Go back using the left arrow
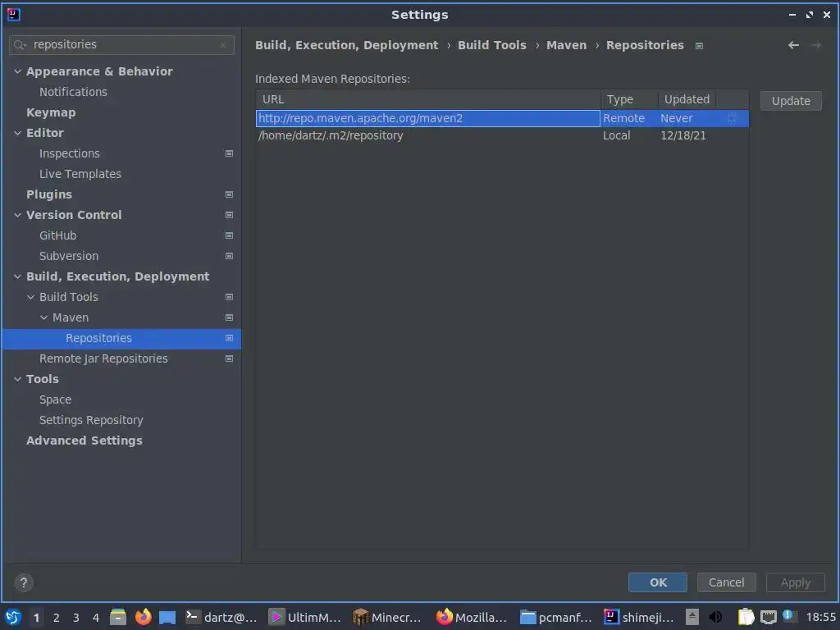Screen dimensions: 840x630 [x=793, y=46]
